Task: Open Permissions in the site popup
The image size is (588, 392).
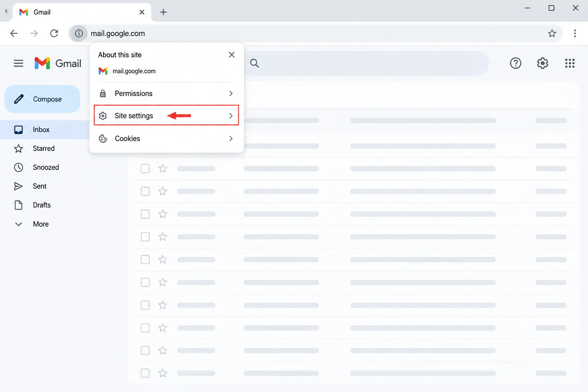Action: click(x=167, y=93)
